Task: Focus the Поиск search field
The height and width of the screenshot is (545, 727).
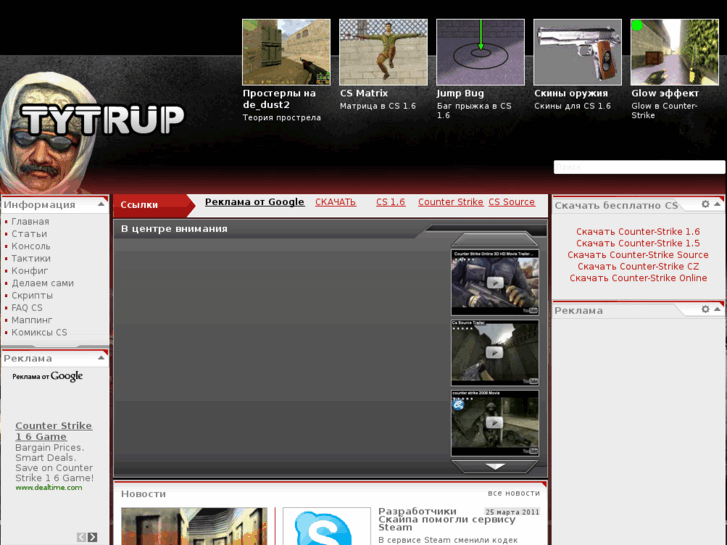Action: [639, 167]
